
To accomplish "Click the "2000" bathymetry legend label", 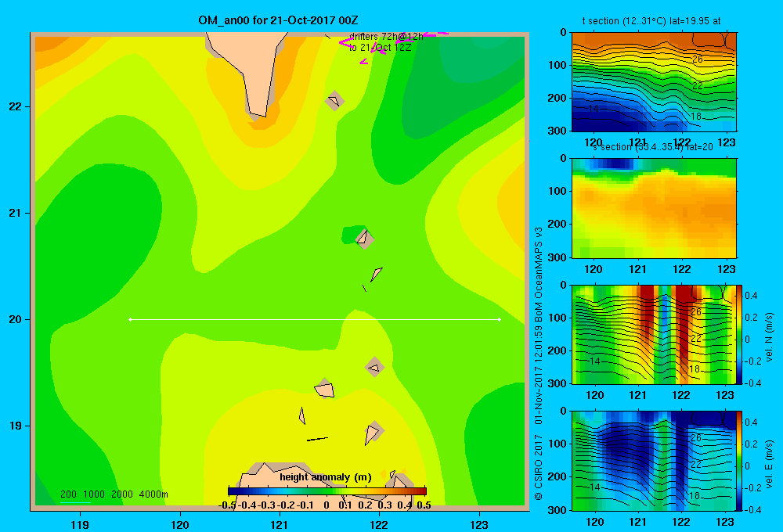I will coord(122,494).
